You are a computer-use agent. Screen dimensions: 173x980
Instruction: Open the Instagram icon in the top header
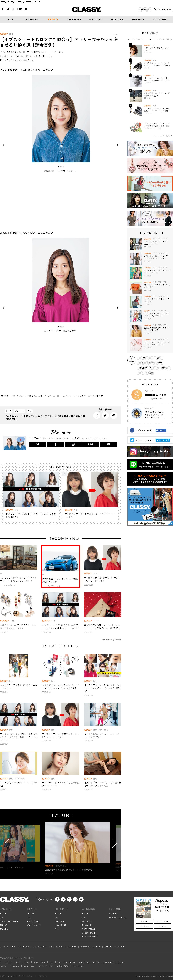[13, 9]
